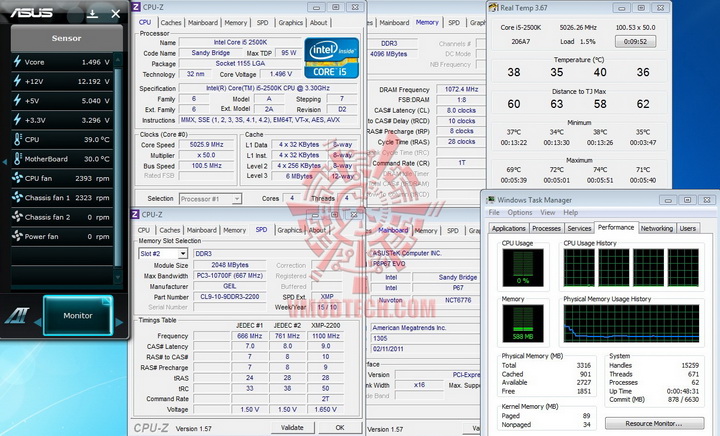Click the Memory 588 MB meter
This screenshot has height=436, width=720.
coord(523,324)
